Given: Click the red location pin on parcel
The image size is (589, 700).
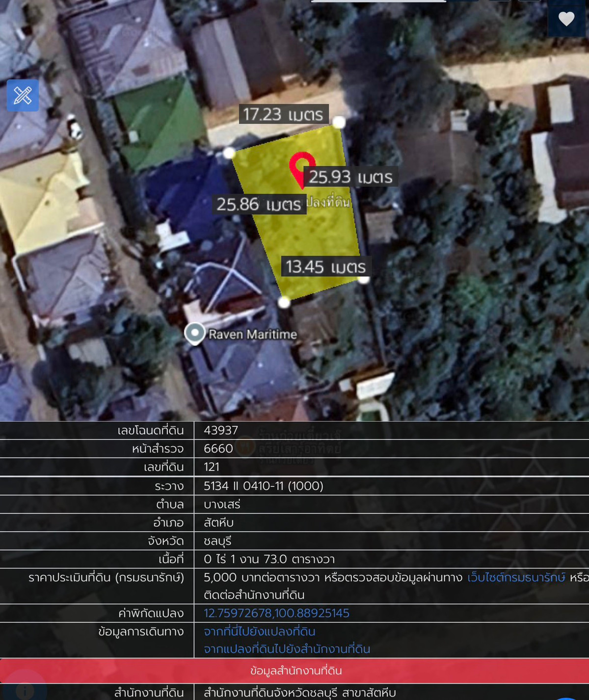Looking at the screenshot, I should tap(301, 166).
